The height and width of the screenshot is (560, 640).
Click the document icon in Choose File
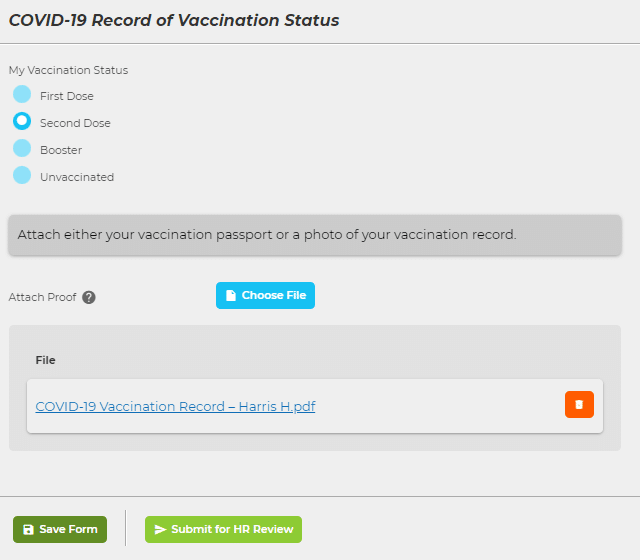click(x=231, y=296)
